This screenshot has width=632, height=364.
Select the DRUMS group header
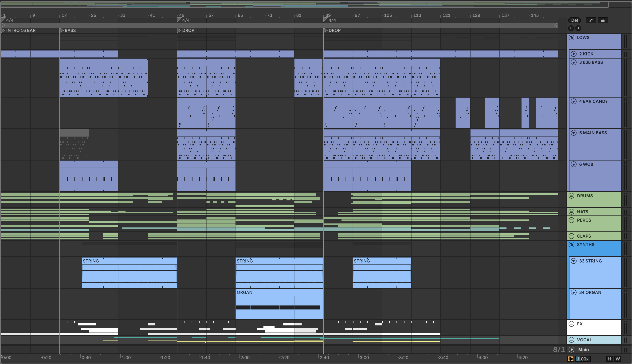594,199
